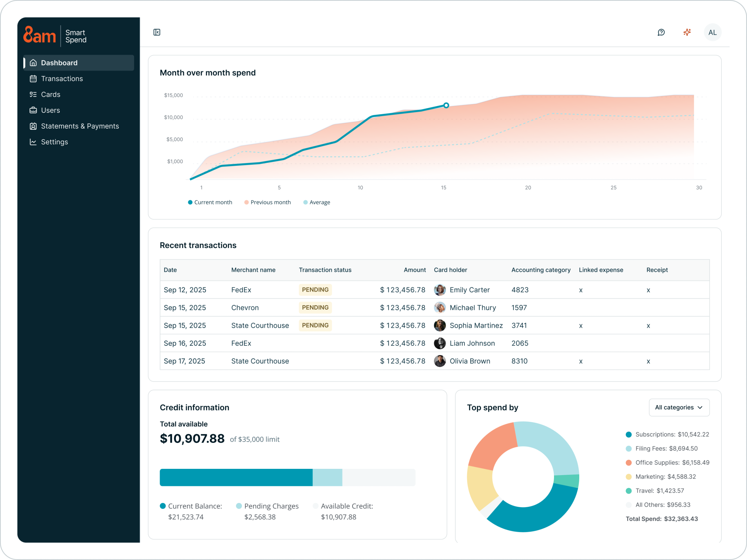747x560 pixels.
Task: Click the Users briefcase icon
Action: coord(33,110)
